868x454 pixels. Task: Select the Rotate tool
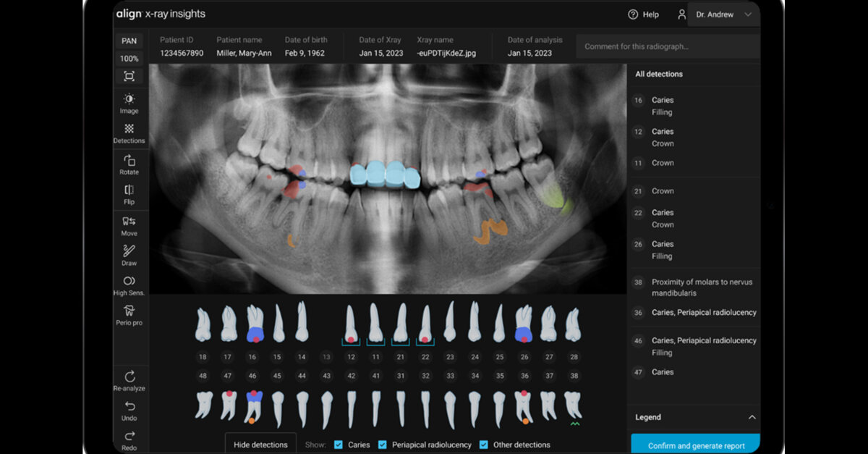pos(129,164)
